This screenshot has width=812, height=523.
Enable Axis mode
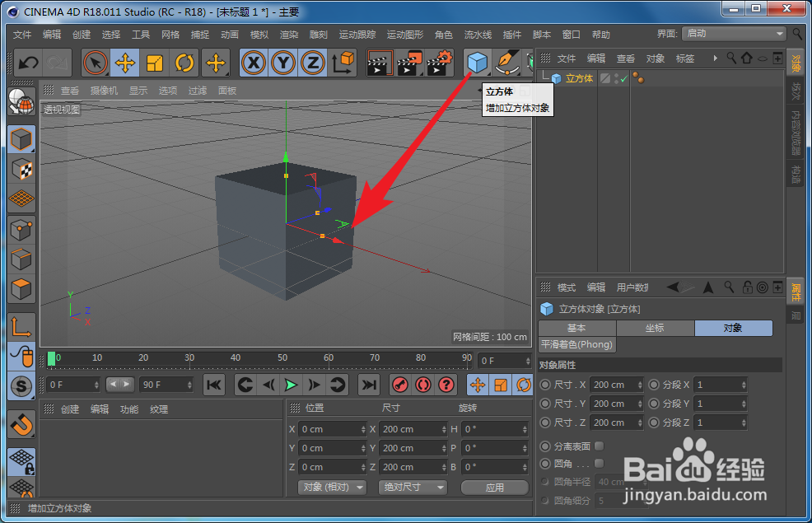(x=21, y=327)
